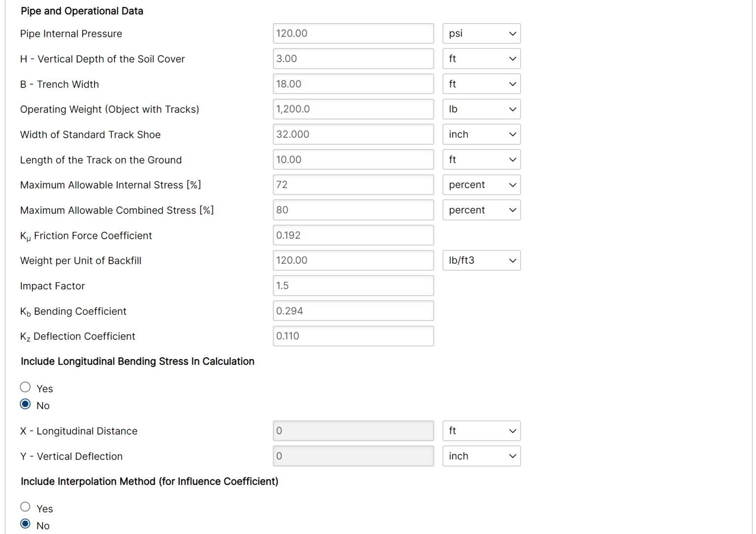Click the Impact Factor input field

click(x=353, y=285)
